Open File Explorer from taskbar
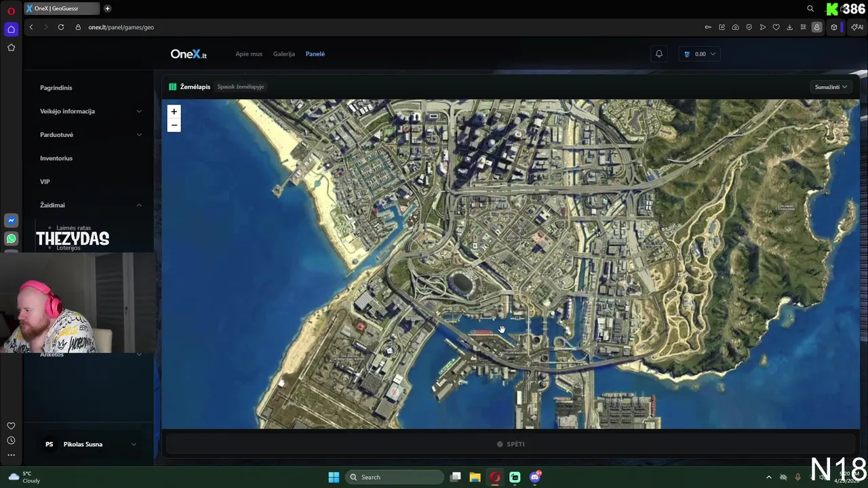 [475, 477]
